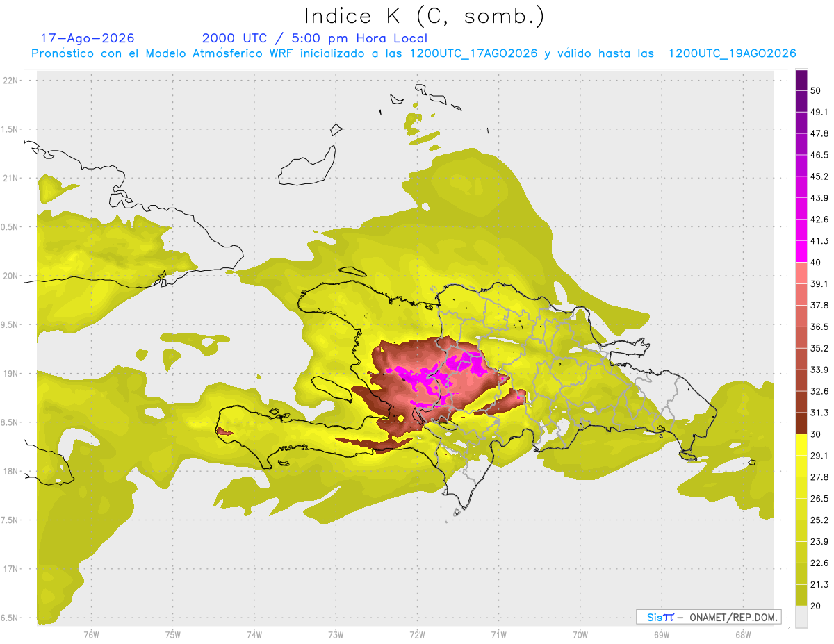Click the legend value '47.8'
Screen dimensions: 834x644
pyautogui.click(x=819, y=134)
